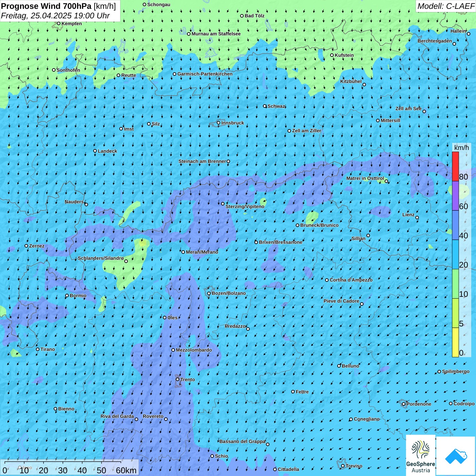Click the 'Bad Tölz' label
This screenshot has width=476, height=476.
click(255, 16)
